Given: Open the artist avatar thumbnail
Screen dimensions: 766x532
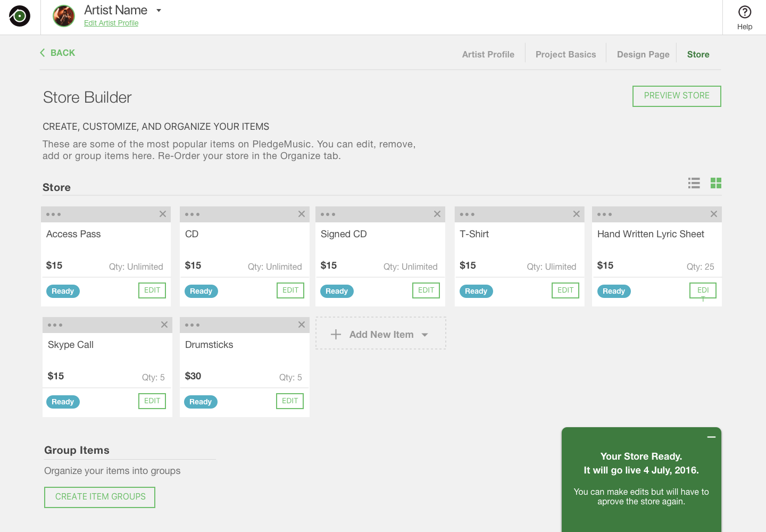Looking at the screenshot, I should [64, 16].
